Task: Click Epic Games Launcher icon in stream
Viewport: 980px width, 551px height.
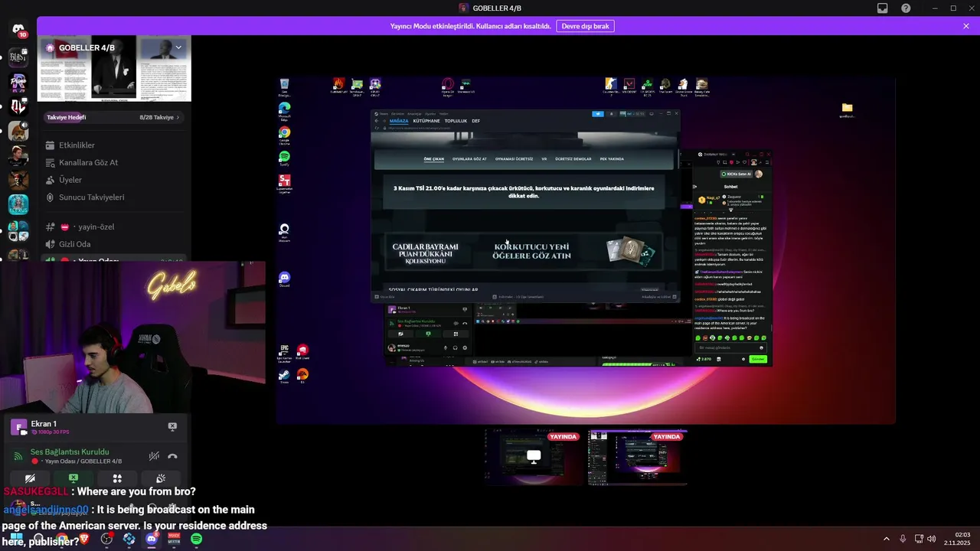Action: click(284, 351)
